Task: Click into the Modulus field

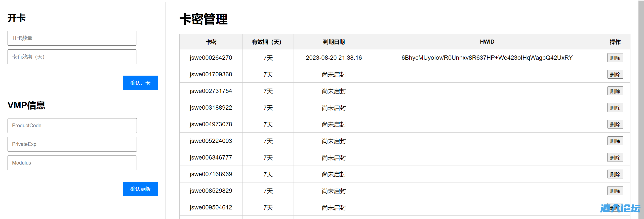Action: click(72, 163)
